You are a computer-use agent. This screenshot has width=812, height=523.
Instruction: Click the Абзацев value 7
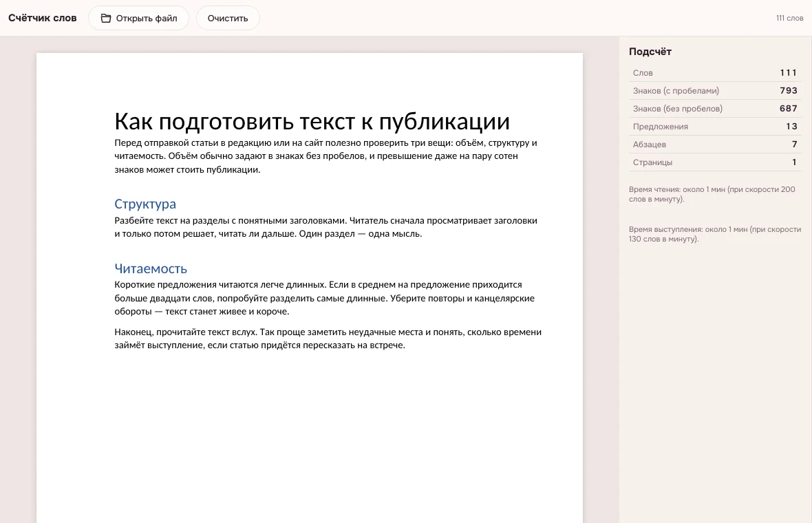794,145
